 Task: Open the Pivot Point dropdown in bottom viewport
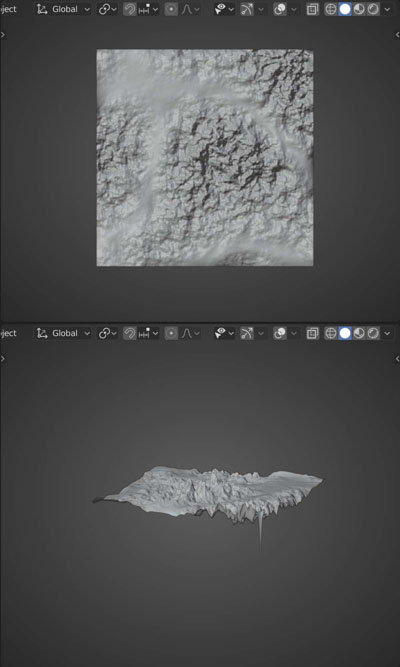[107, 333]
